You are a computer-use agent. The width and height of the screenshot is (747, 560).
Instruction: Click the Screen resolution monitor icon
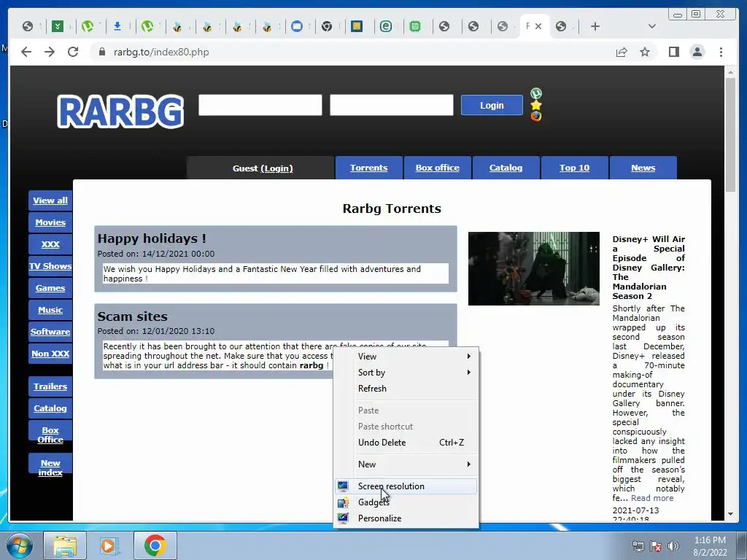click(343, 486)
